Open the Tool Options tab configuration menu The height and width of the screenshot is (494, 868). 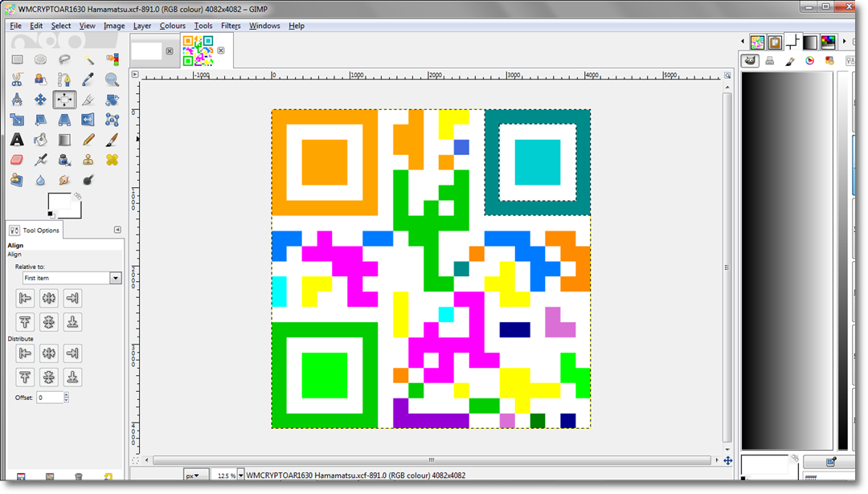[x=117, y=230]
